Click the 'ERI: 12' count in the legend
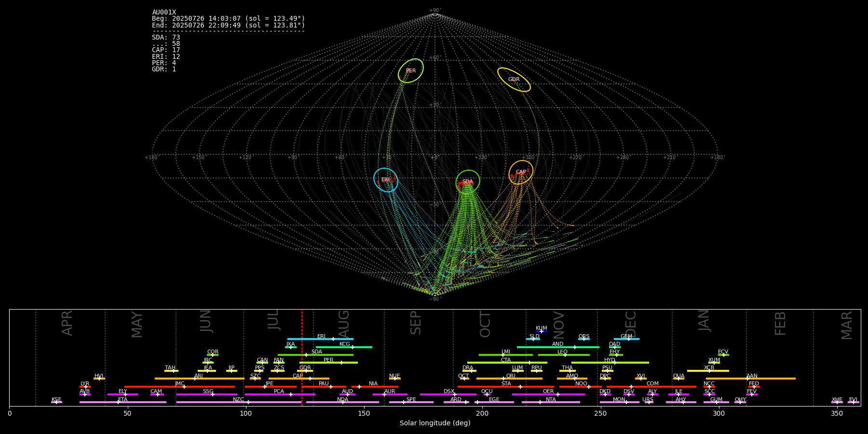 [166, 56]
